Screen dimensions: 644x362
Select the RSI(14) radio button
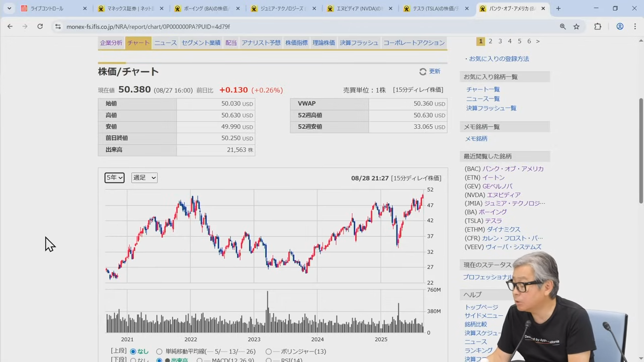pos(269,360)
